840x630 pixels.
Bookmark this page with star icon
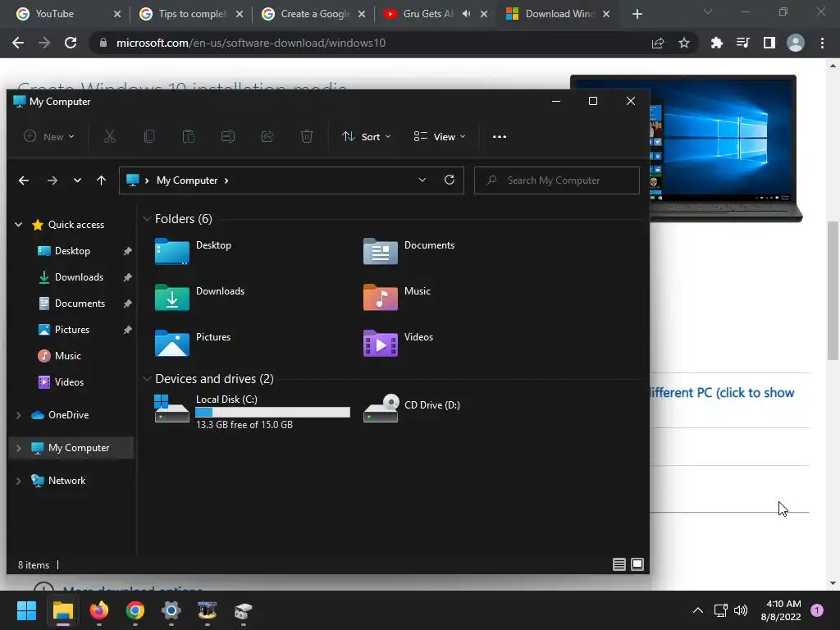[684, 43]
